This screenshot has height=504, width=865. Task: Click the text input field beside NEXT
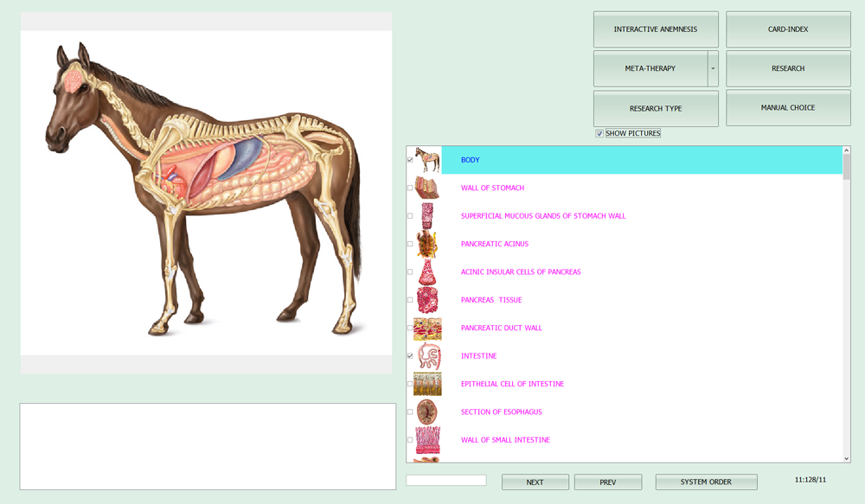pyautogui.click(x=446, y=481)
